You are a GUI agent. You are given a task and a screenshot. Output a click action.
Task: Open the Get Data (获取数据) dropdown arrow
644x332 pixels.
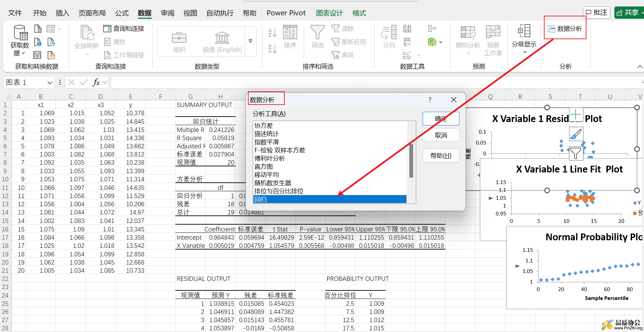[x=23, y=54]
